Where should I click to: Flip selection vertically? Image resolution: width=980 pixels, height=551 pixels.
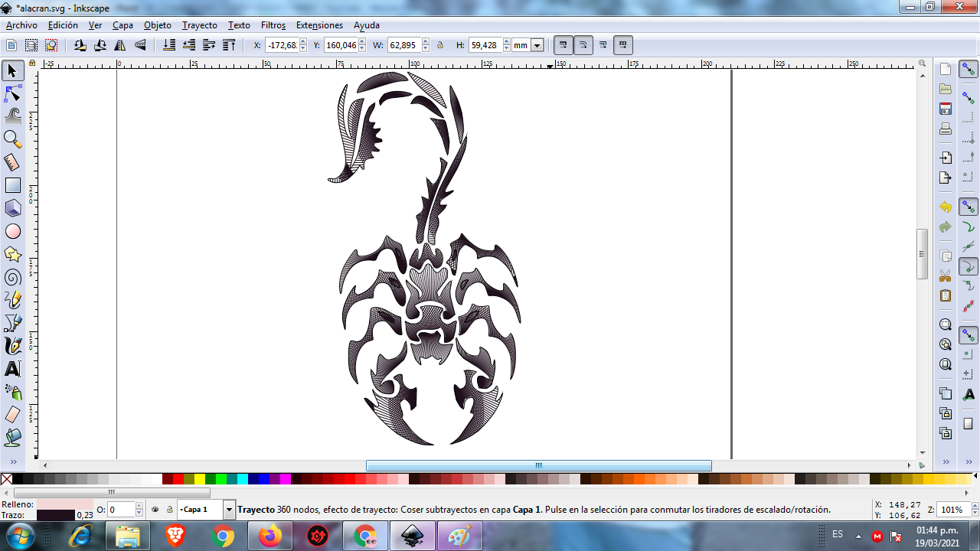[140, 45]
